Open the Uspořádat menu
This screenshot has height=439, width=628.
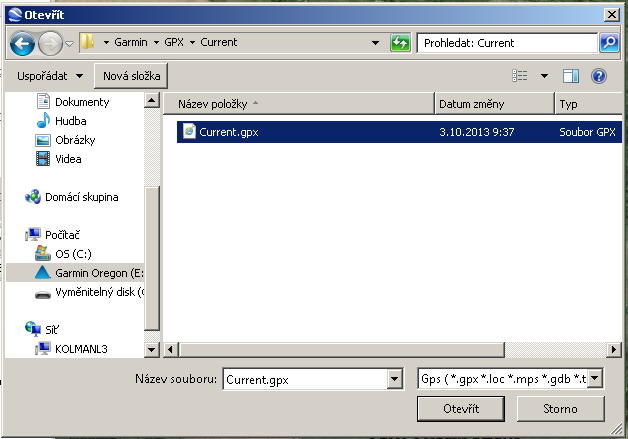point(50,76)
